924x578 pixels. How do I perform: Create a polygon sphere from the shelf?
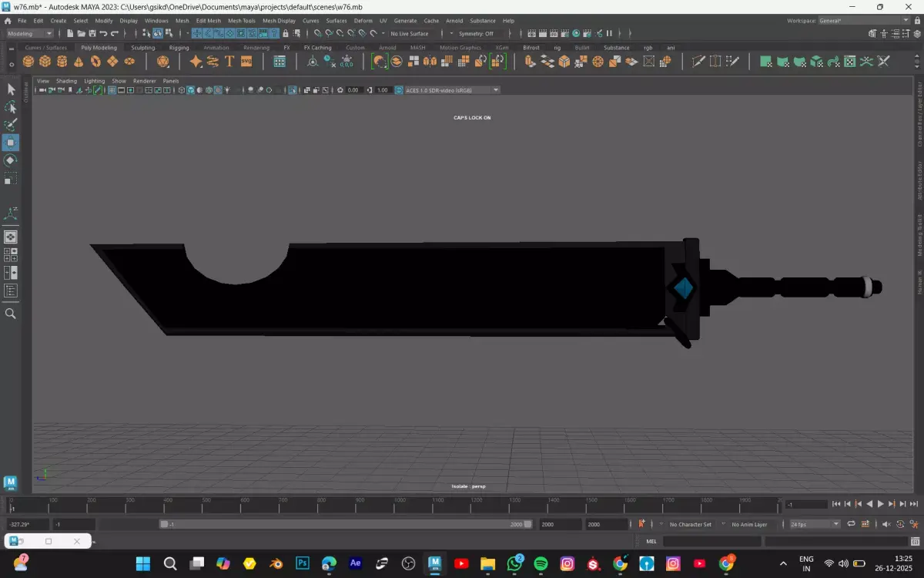28,62
